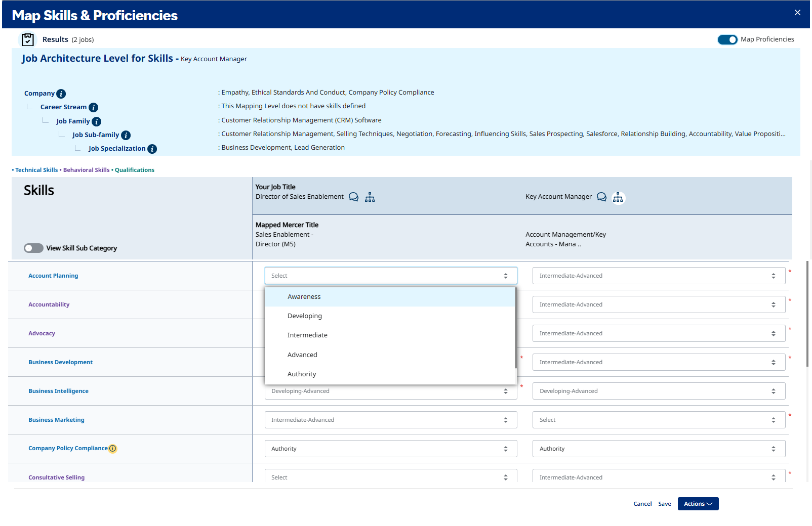This screenshot has height=526, width=812.
Task: Open Director Company Policy Compliance Authority dropdown
Action: pyautogui.click(x=391, y=449)
